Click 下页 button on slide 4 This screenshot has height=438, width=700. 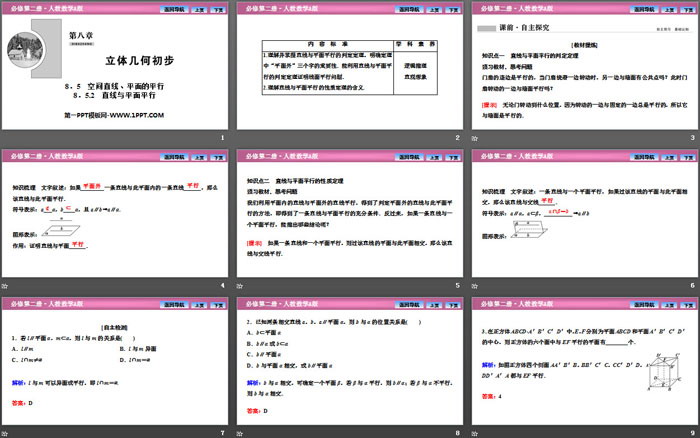[218, 157]
